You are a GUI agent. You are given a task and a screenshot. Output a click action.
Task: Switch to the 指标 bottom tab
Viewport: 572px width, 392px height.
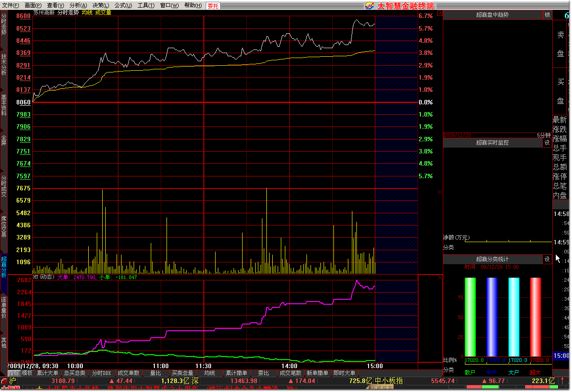(x=14, y=373)
